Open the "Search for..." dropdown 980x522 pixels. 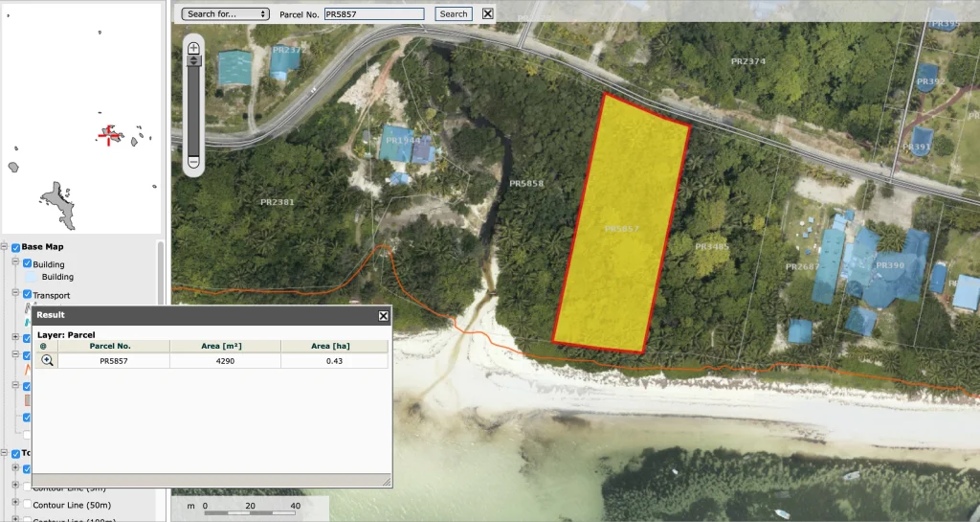tap(226, 14)
